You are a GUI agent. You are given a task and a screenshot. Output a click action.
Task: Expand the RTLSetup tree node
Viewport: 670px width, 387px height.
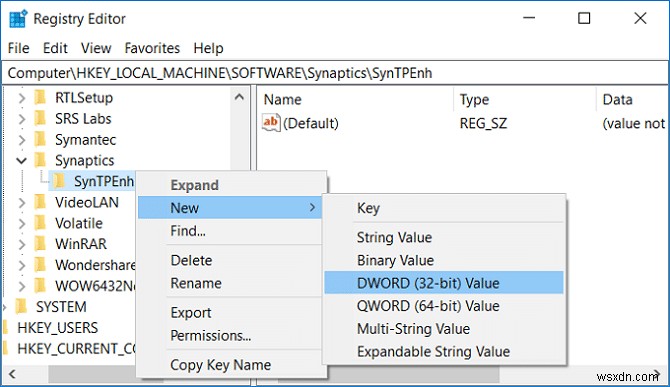click(x=22, y=98)
